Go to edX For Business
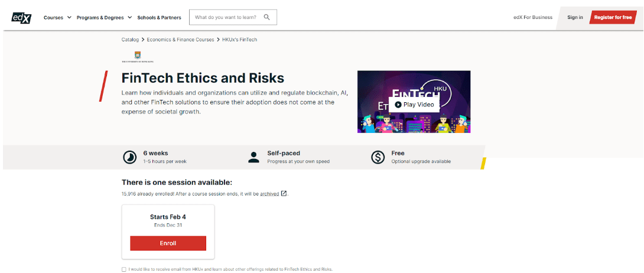Viewport: 644px width, 273px height. pos(533,18)
